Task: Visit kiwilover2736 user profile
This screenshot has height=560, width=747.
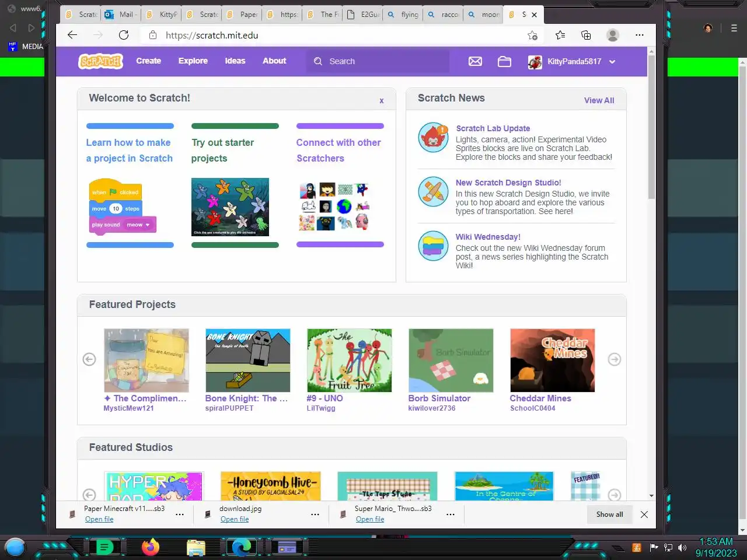Action: 432,408
